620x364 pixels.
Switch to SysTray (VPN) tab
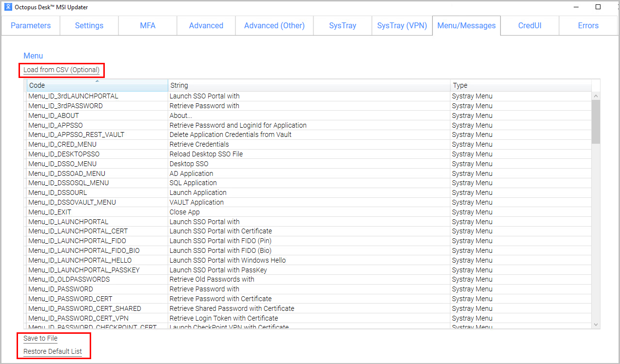[x=402, y=25]
